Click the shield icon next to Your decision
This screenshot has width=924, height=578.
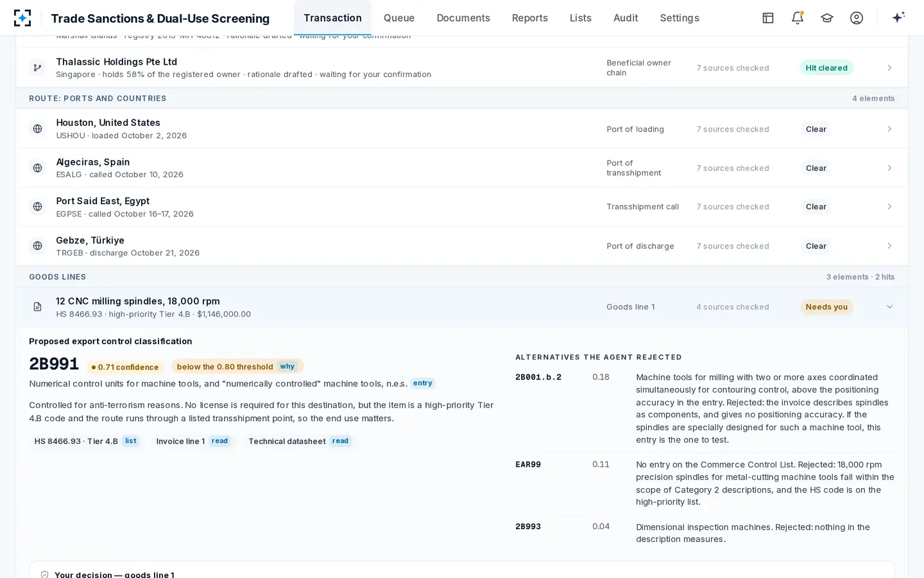tap(45, 575)
